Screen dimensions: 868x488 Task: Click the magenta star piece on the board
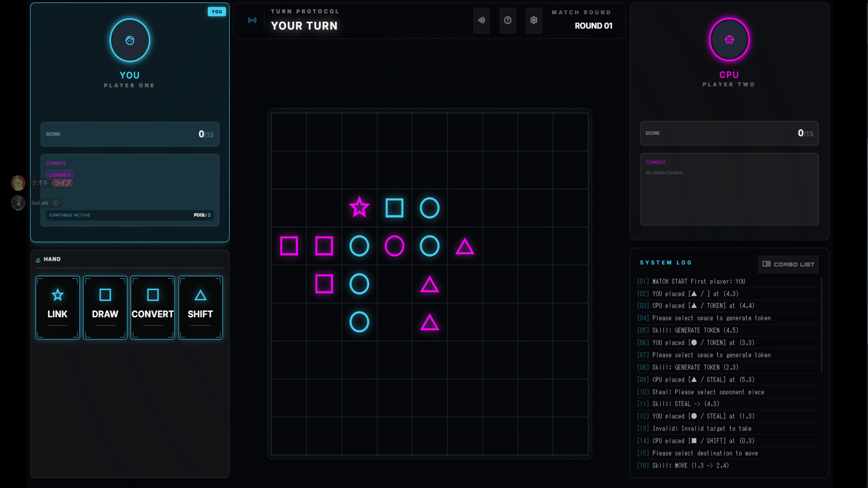coord(359,207)
